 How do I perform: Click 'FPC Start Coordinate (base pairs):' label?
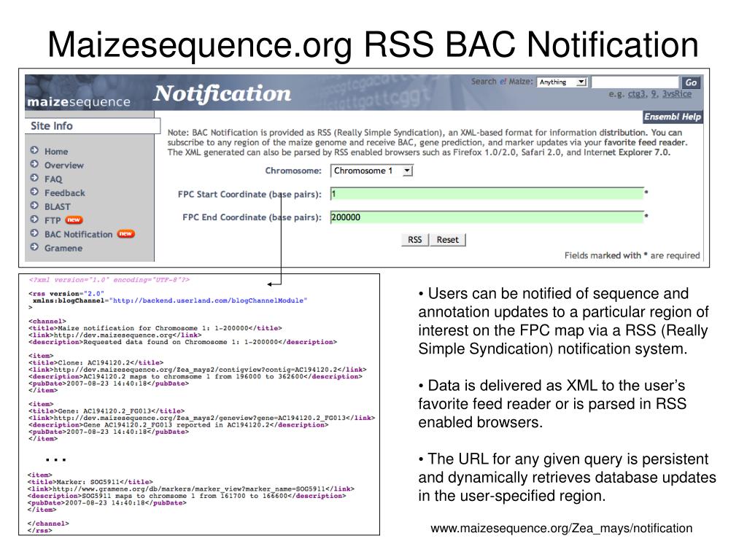249,194
